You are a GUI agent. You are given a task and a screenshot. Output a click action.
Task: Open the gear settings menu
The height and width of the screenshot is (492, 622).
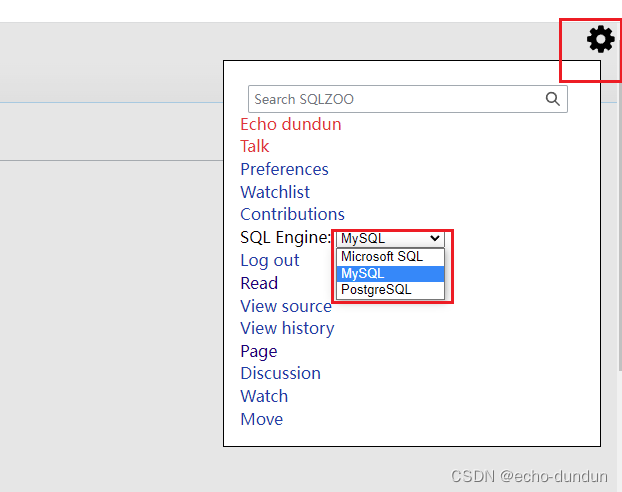tap(601, 39)
